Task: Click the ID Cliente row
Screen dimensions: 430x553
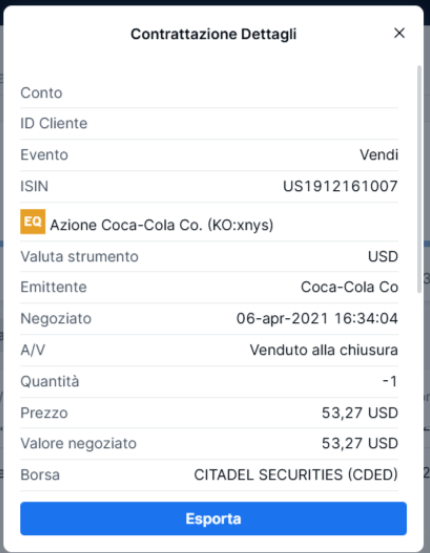Action: (x=209, y=123)
